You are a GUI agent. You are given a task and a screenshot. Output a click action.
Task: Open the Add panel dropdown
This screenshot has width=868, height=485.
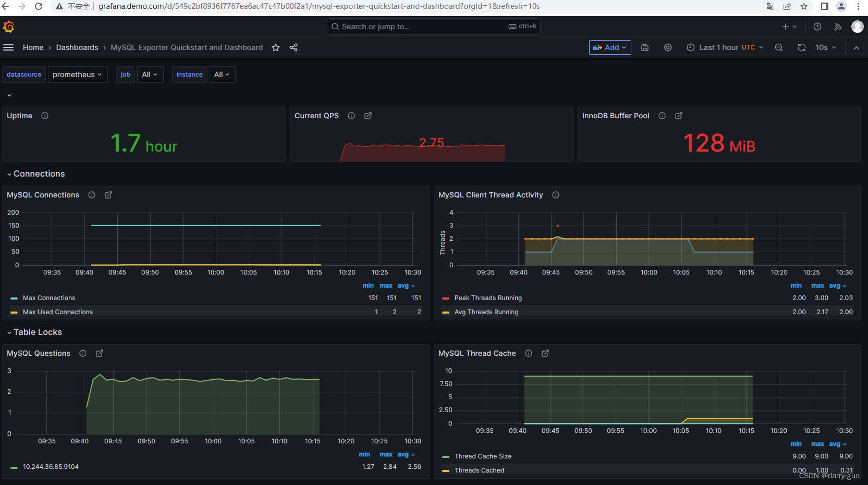click(610, 47)
